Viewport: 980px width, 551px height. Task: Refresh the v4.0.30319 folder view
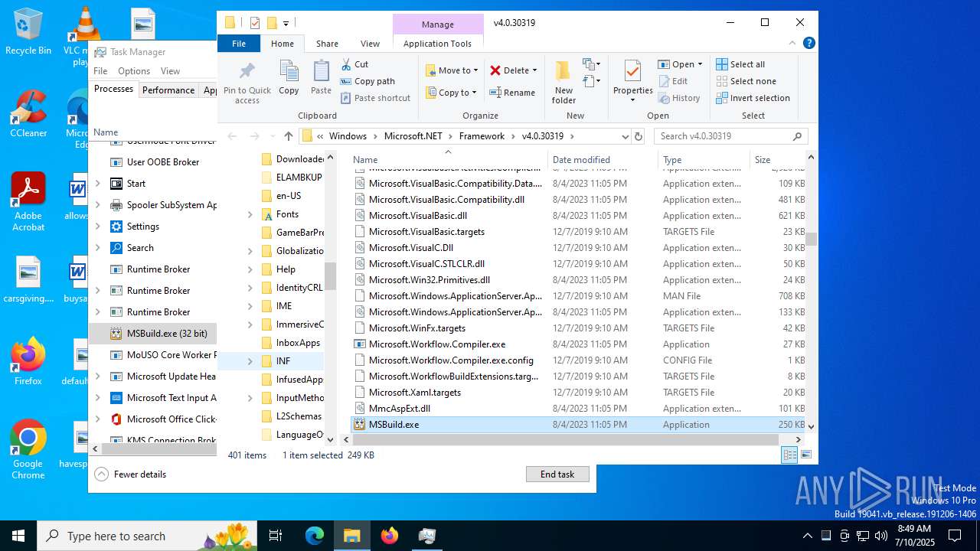tap(639, 136)
